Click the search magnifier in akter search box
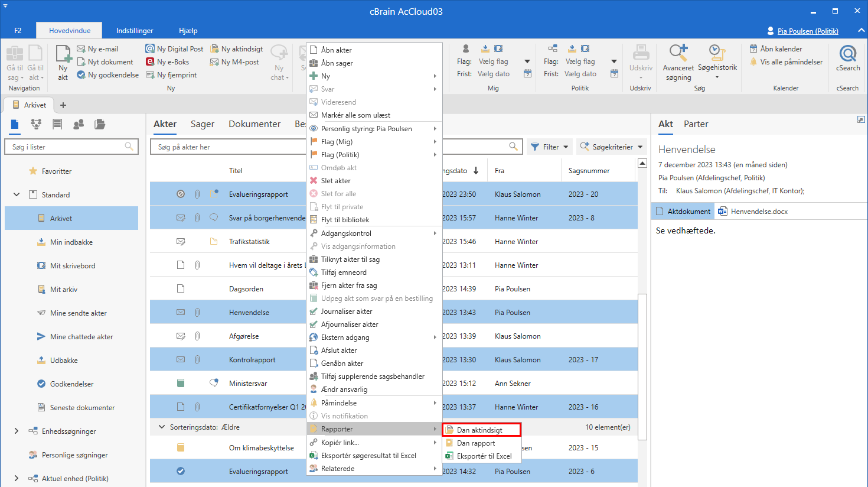 coord(514,147)
